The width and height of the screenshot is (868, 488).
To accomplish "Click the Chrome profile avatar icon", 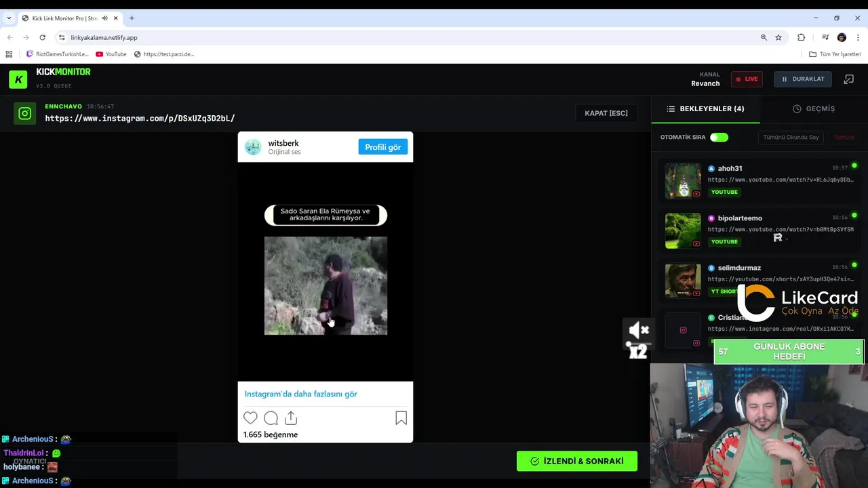I will pos(842,37).
